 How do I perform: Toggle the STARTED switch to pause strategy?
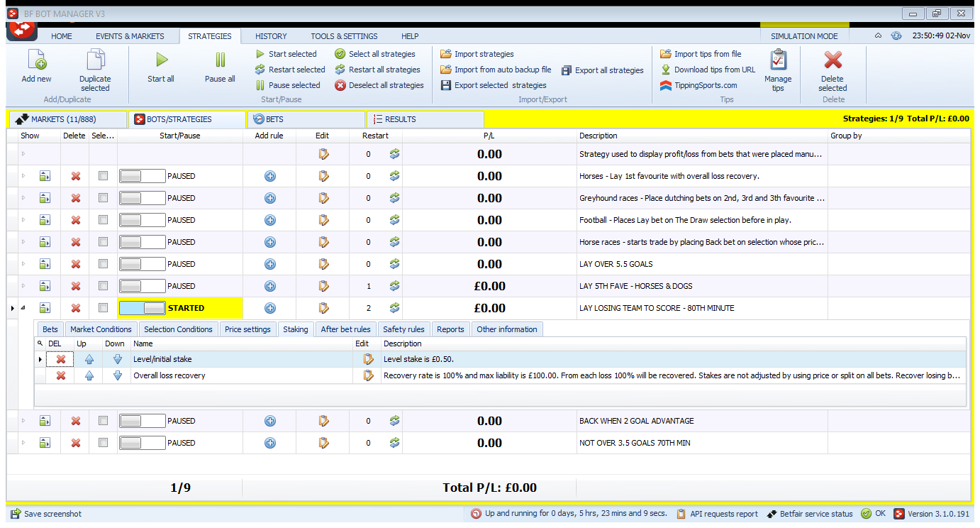(142, 308)
